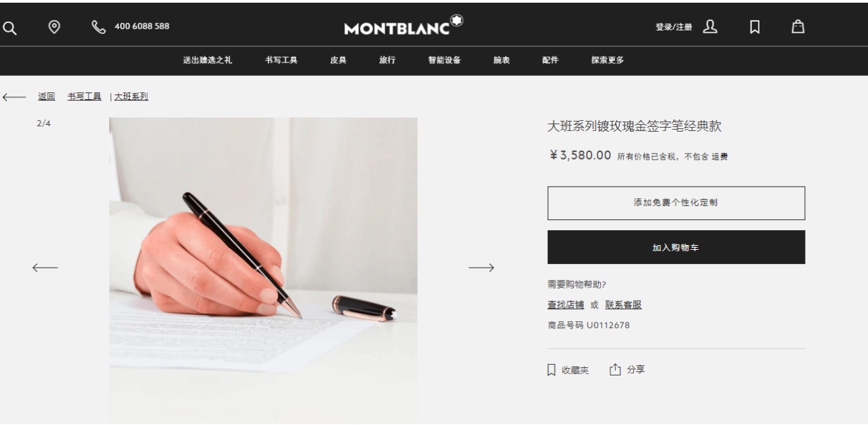Viewport: 868px width, 425px height.
Task: Expand the 探索更多 menu
Action: click(x=608, y=60)
